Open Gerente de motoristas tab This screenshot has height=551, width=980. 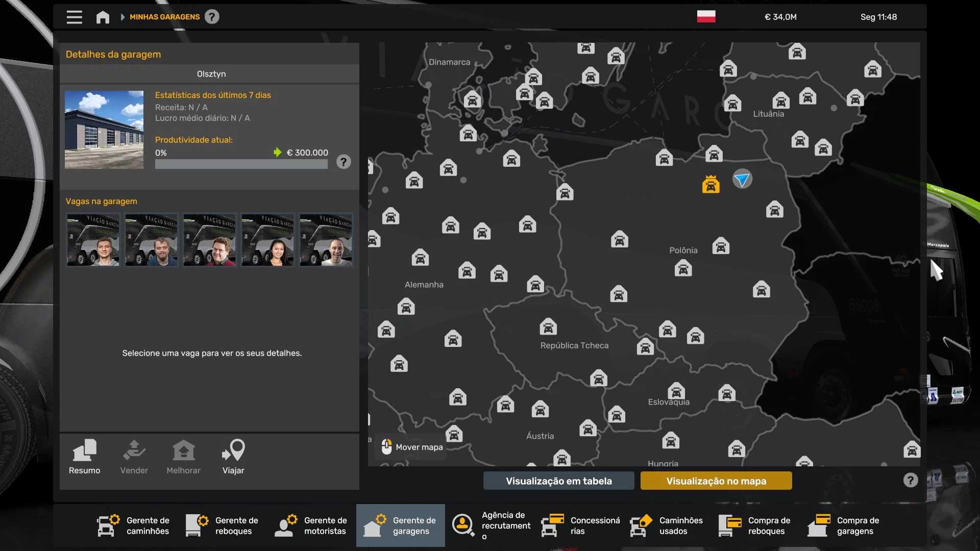311,525
